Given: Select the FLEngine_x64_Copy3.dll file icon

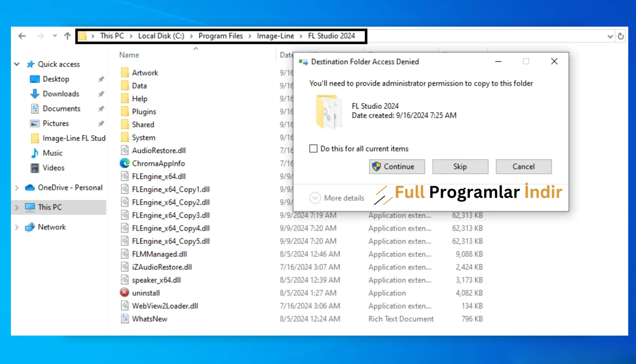Looking at the screenshot, I should click(125, 215).
